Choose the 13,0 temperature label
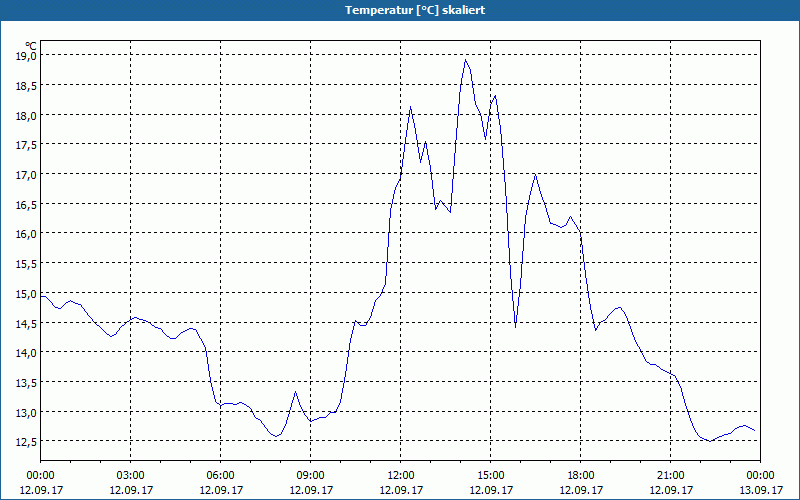This screenshot has height=500, width=800. 26,412
